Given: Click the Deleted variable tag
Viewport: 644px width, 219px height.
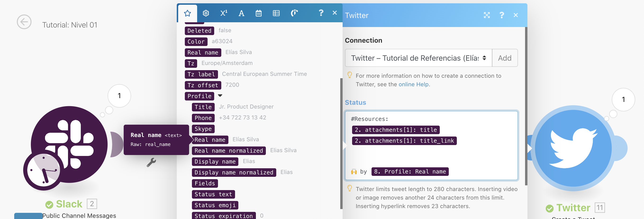Looking at the screenshot, I should pyautogui.click(x=199, y=31).
